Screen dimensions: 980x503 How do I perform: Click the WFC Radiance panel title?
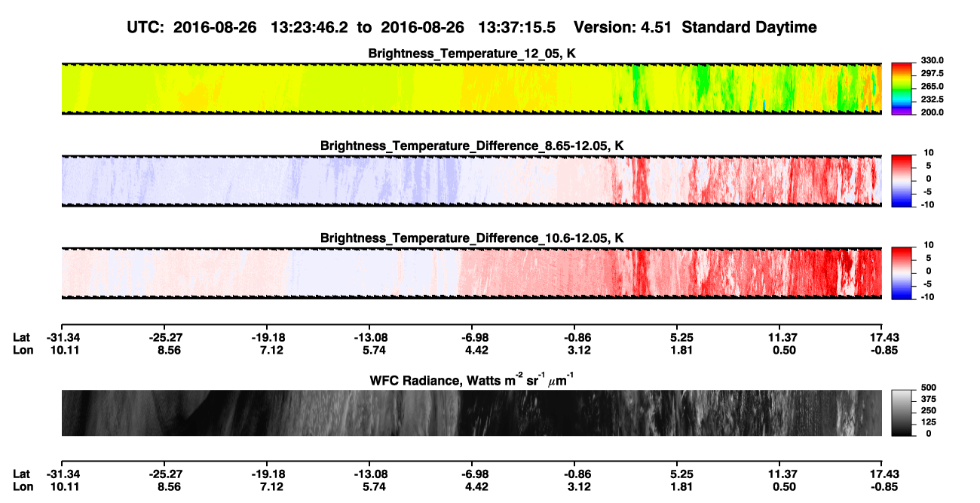471,379
